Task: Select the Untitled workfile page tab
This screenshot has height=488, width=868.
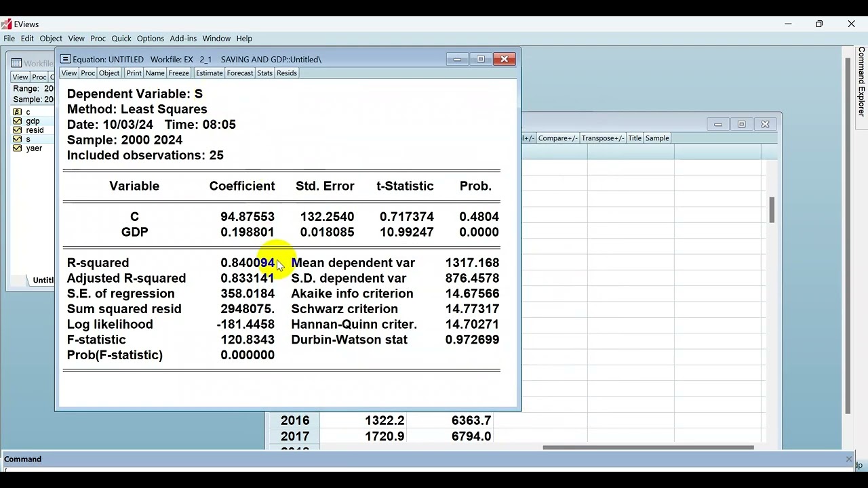Action: [x=43, y=281]
